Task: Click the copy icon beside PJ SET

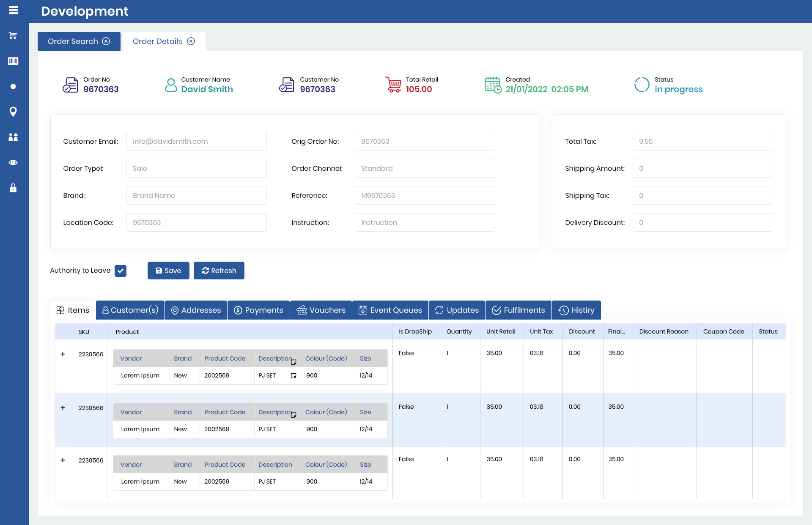Action: coord(294,376)
